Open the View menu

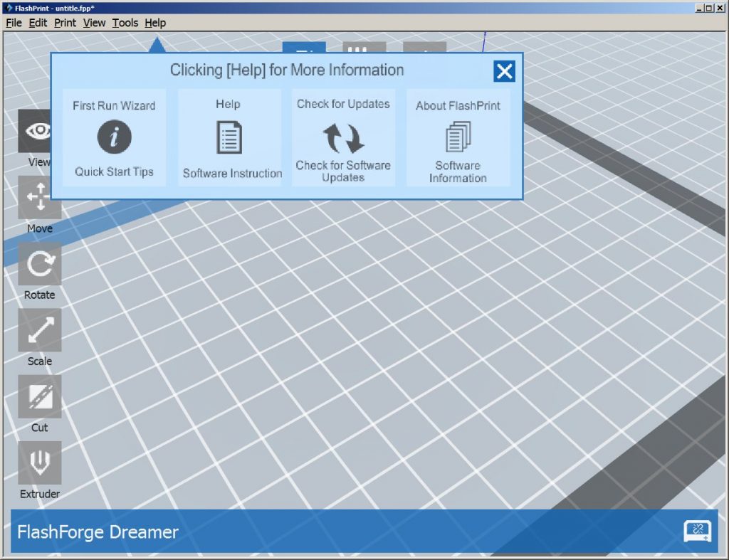[x=94, y=23]
